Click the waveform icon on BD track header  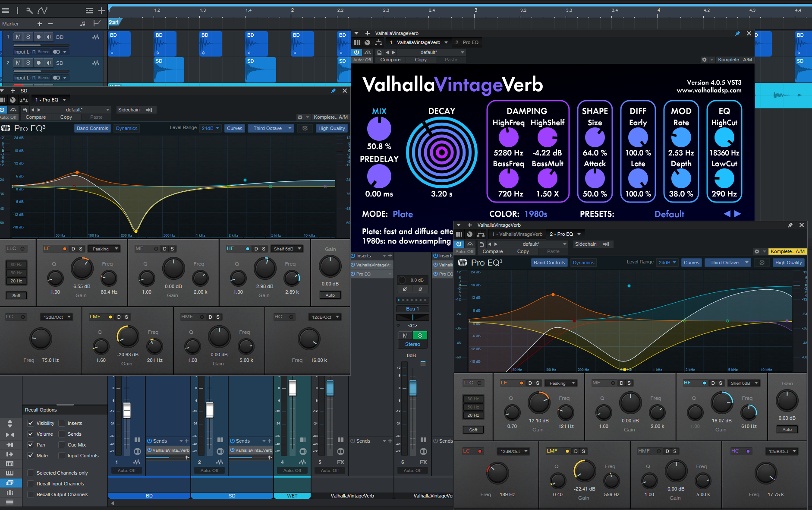(96, 37)
